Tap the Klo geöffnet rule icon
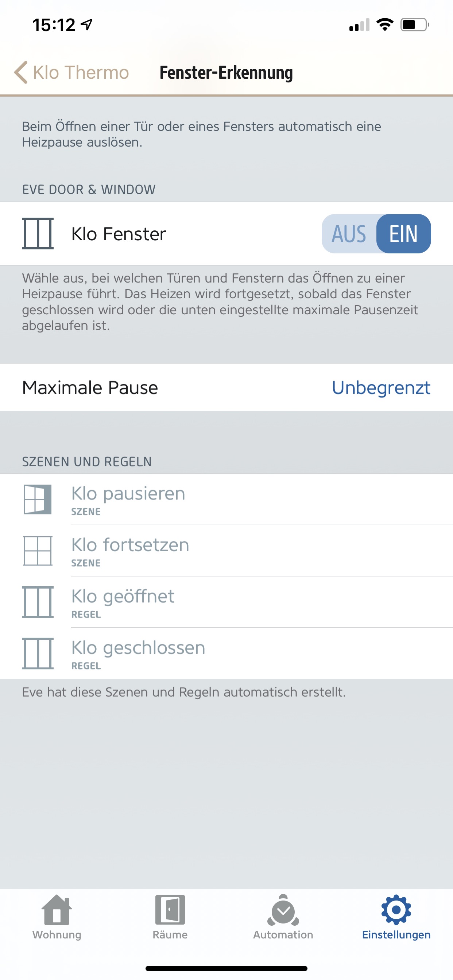This screenshot has height=980, width=453. coord(38,602)
